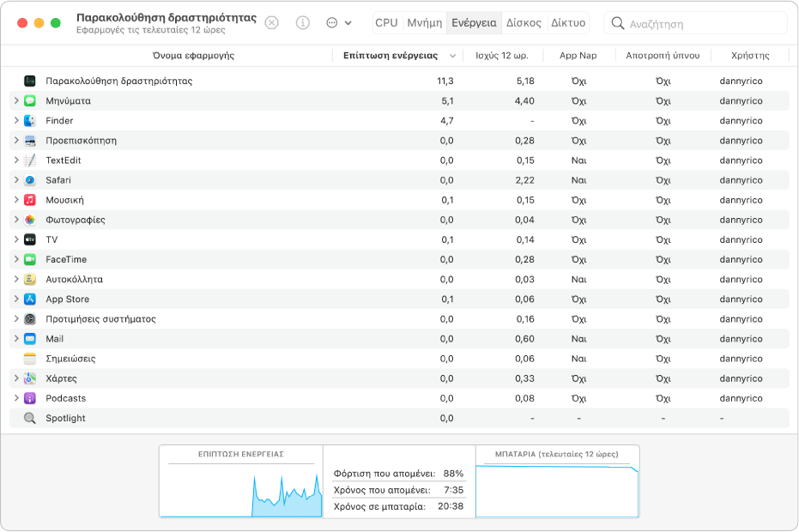Image resolution: width=799 pixels, height=532 pixels.
Task: Click the Apple TV app icon
Action: click(30, 239)
